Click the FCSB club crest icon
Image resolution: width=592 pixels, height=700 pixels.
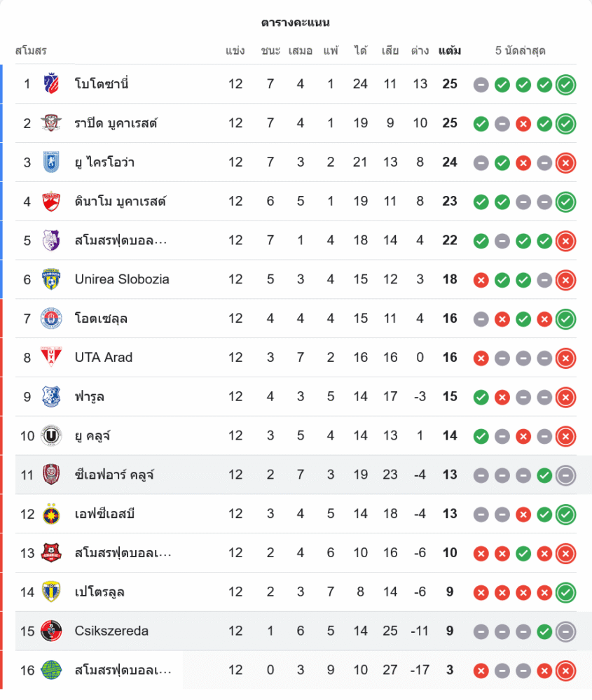pyautogui.click(x=51, y=514)
